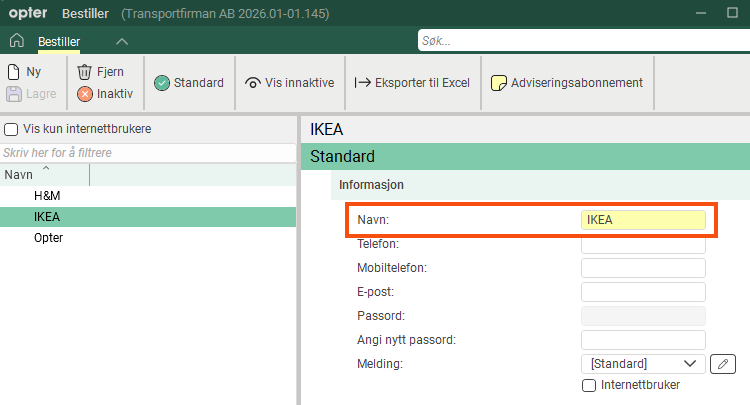Click the Ny new document icon

(x=14, y=72)
